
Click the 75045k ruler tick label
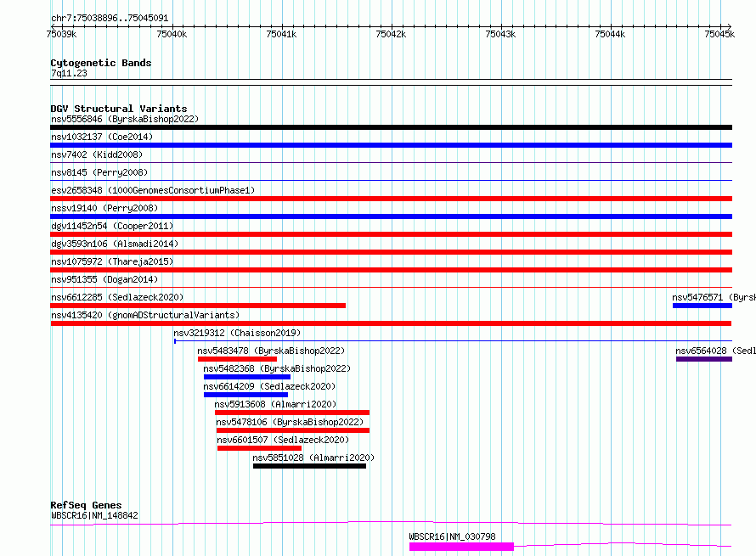[x=719, y=34]
